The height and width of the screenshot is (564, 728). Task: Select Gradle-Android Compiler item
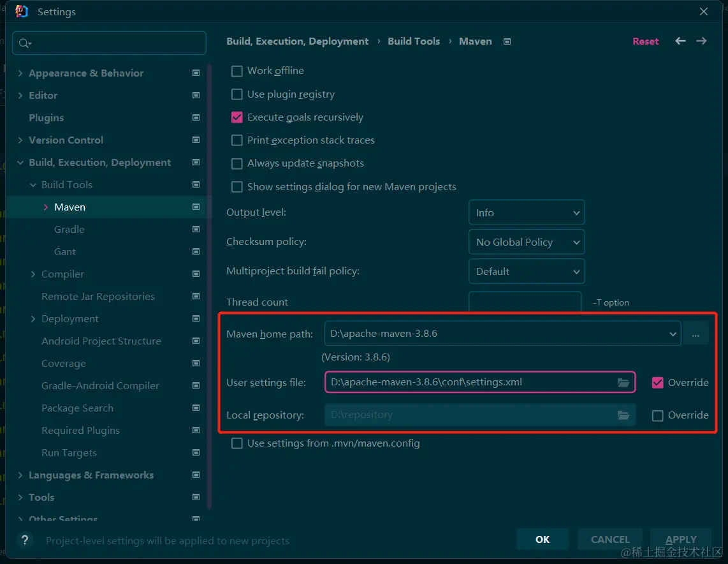(x=100, y=385)
